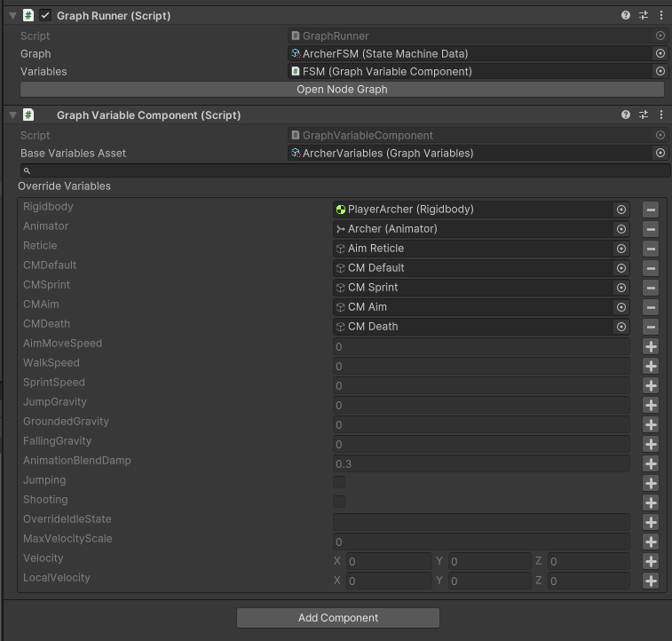Remove the CMAim override
This screenshot has width=672, height=641.
651,307
